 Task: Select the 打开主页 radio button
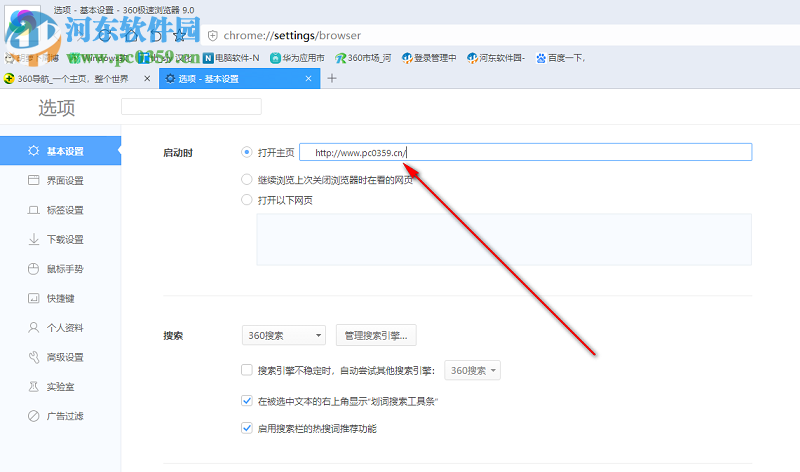coord(246,152)
